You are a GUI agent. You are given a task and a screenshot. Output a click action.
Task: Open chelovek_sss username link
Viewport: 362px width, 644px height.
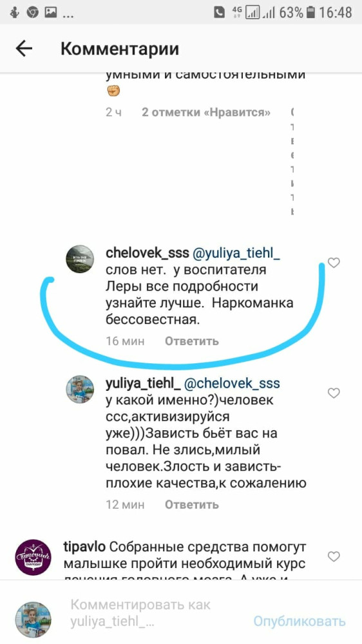click(x=148, y=253)
